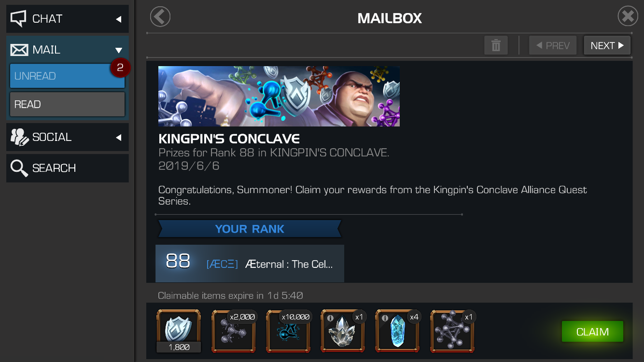Tap the 1,800 shield reward item
Image resolution: width=644 pixels, height=362 pixels.
click(x=179, y=331)
